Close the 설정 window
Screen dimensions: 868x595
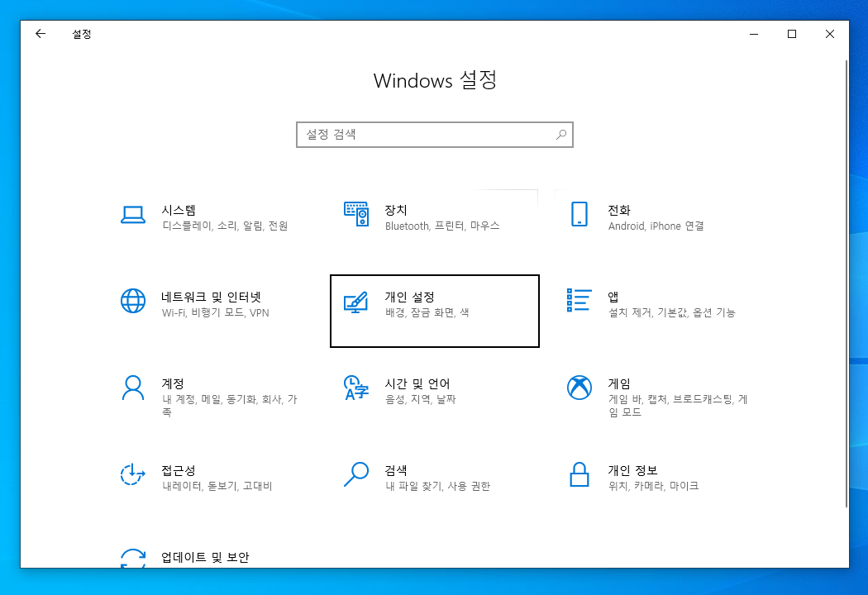coord(829,34)
